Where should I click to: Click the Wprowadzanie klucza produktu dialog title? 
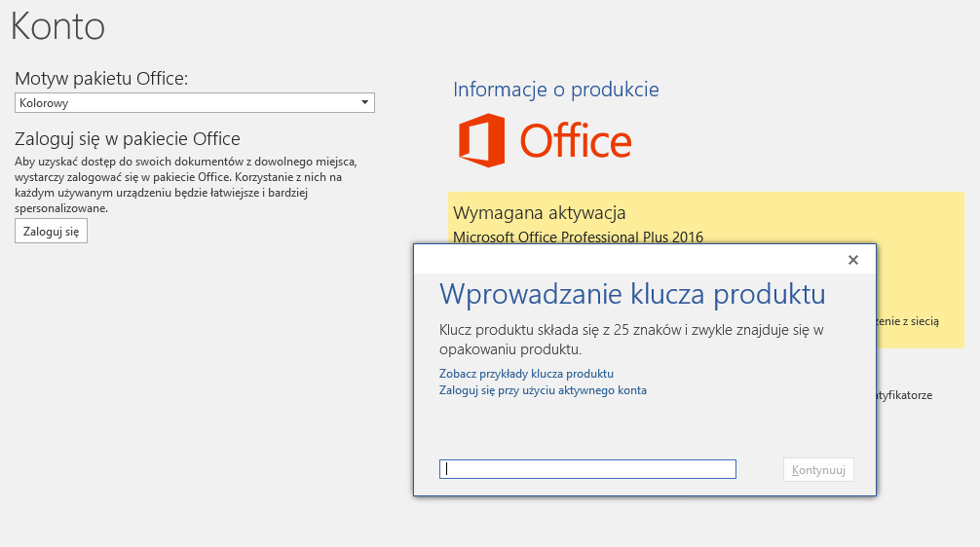click(x=632, y=294)
